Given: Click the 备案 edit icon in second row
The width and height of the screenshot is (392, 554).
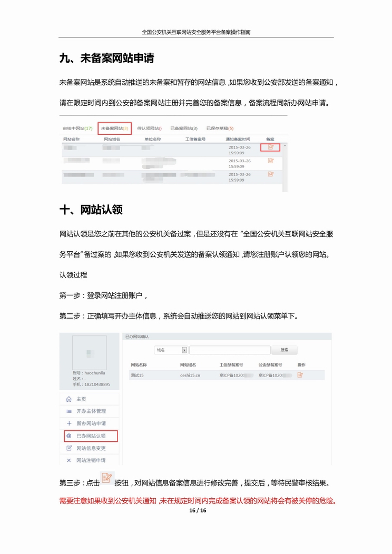Looking at the screenshot, I should (x=271, y=161).
